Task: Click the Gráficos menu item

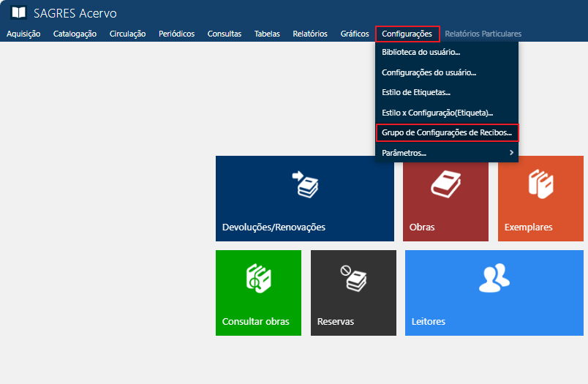Action: [x=355, y=34]
